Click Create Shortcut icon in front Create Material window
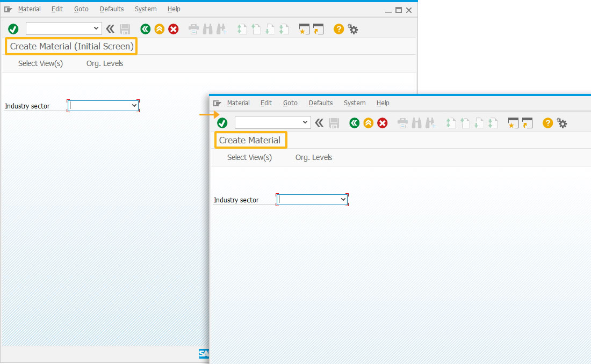 527,123
